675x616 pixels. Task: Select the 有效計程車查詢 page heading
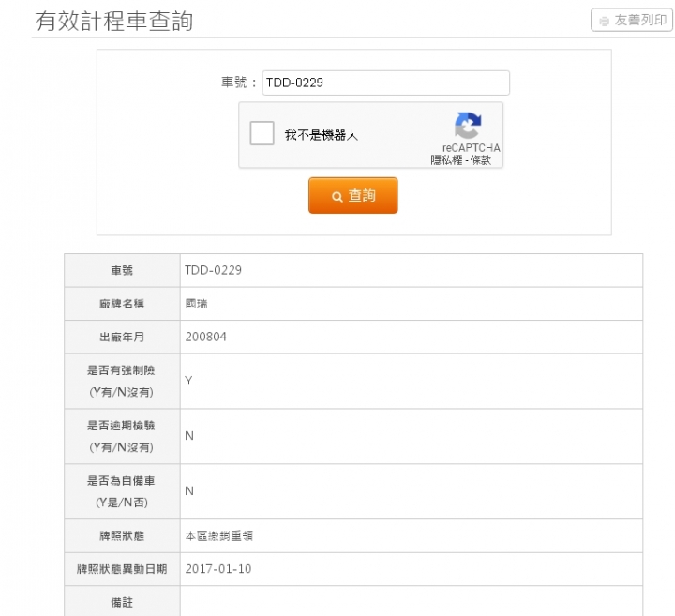(x=114, y=21)
